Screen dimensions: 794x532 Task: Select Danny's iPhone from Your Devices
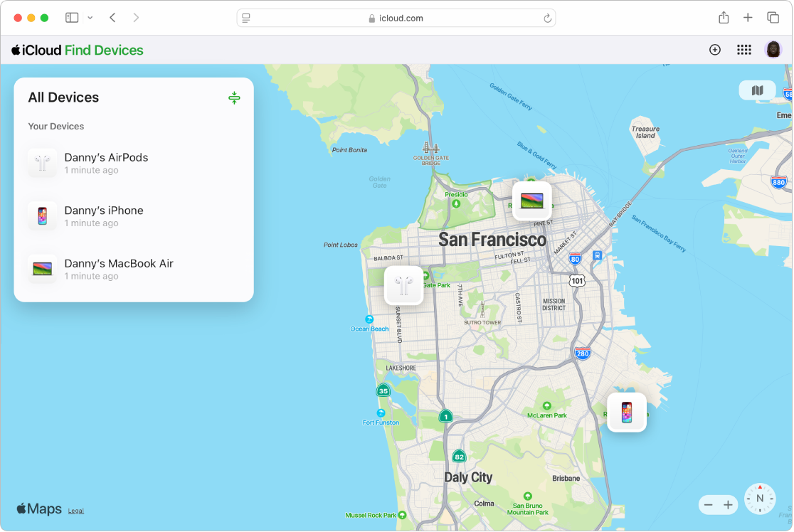click(104, 216)
